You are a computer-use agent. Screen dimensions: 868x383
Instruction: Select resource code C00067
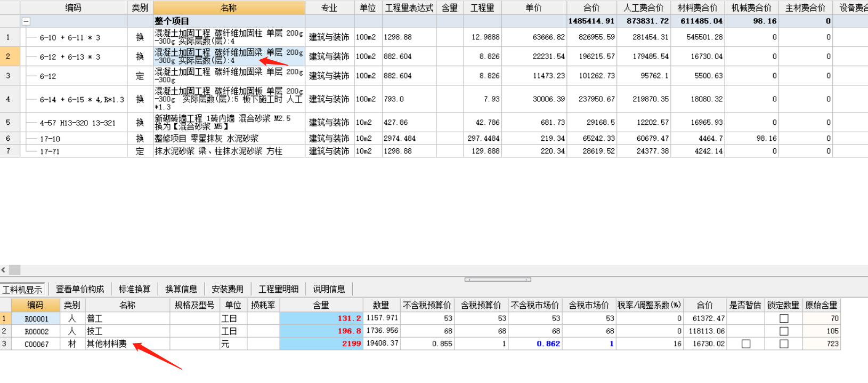(36, 344)
